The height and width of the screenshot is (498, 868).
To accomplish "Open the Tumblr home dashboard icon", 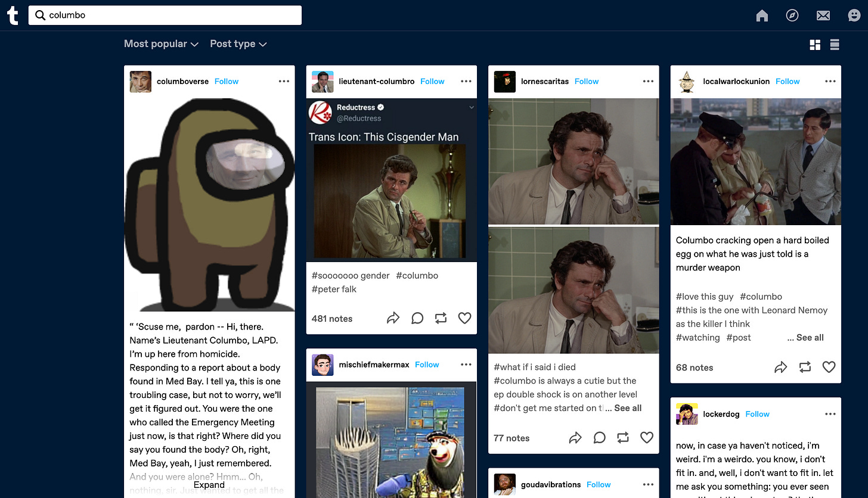I will 762,15.
